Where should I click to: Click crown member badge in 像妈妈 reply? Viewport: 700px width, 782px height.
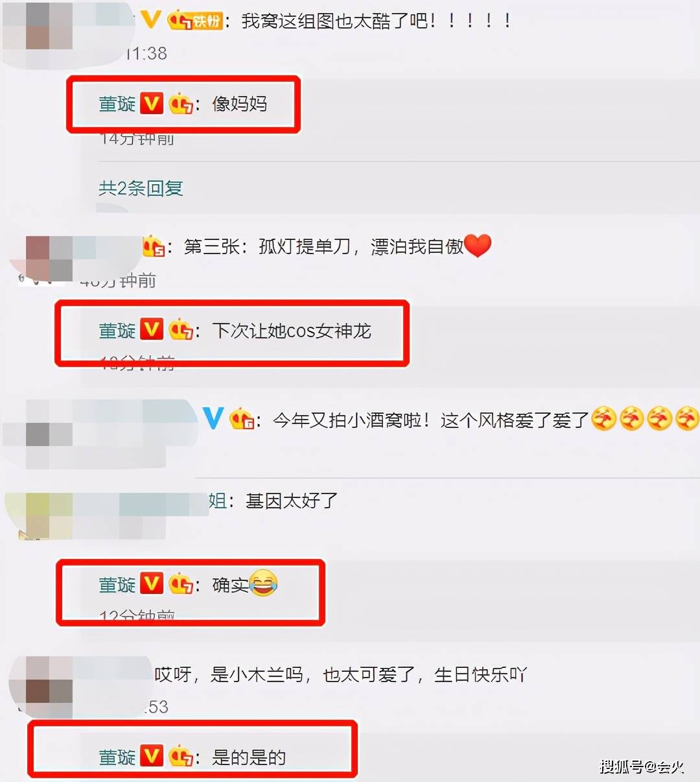[x=181, y=104]
